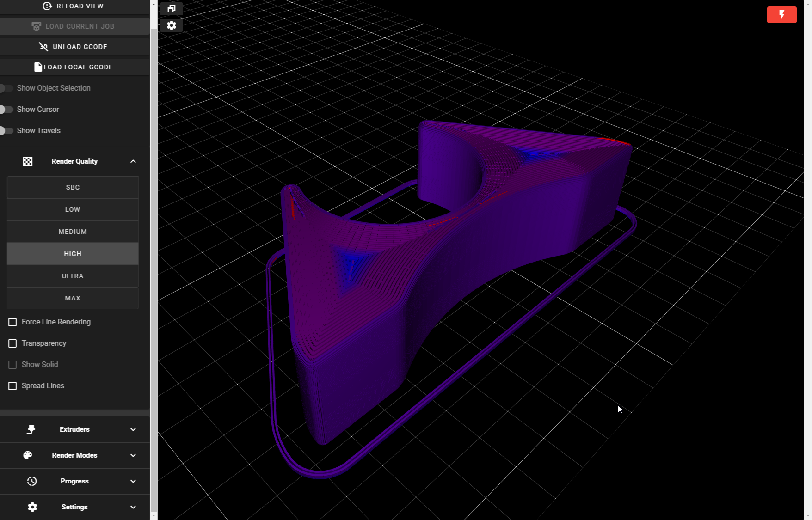Collapse the Render Quality section

(x=133, y=161)
